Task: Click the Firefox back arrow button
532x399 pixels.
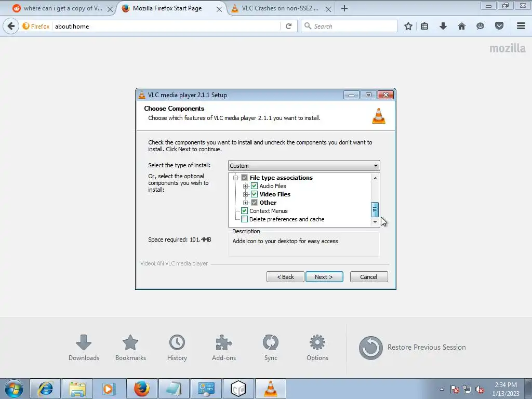Action: (x=11, y=26)
